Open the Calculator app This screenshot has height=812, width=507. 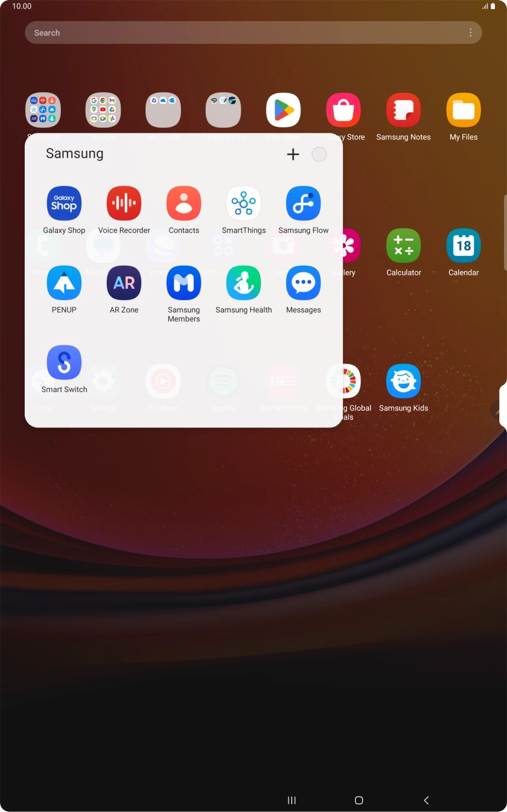(403, 246)
